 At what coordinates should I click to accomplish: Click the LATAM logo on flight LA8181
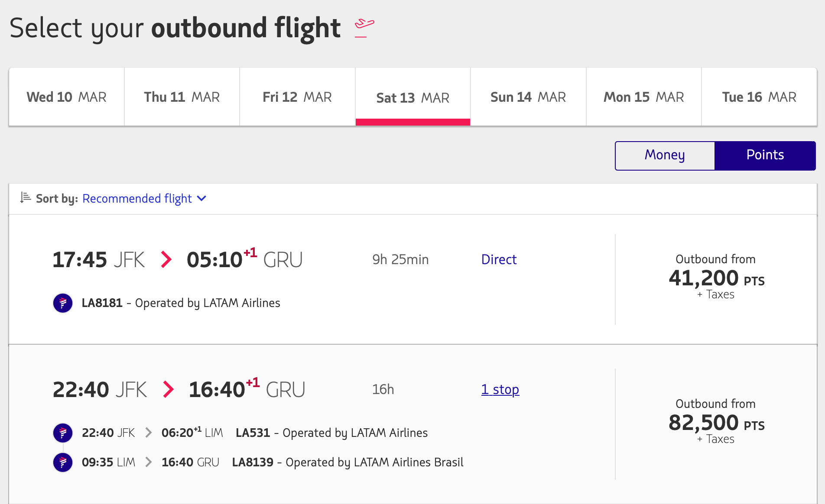pyautogui.click(x=63, y=303)
